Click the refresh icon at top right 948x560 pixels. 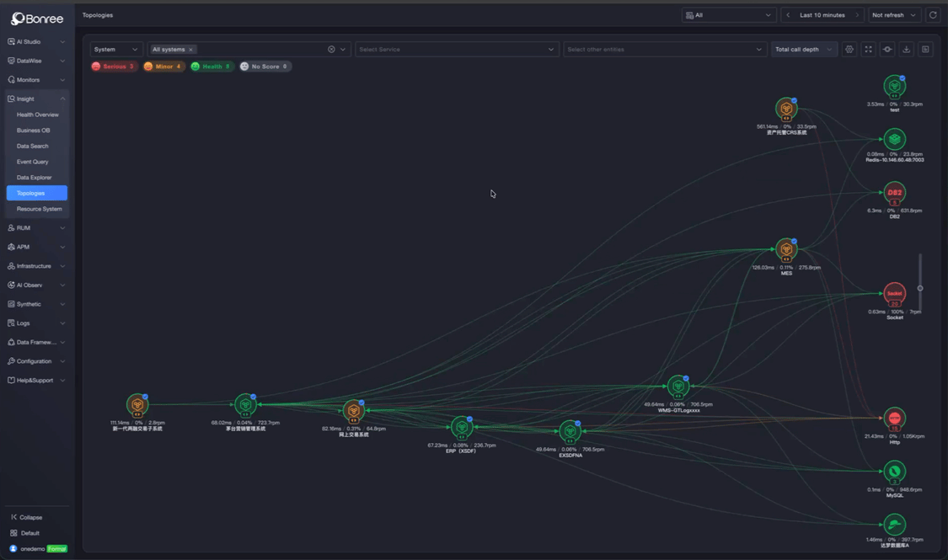933,15
